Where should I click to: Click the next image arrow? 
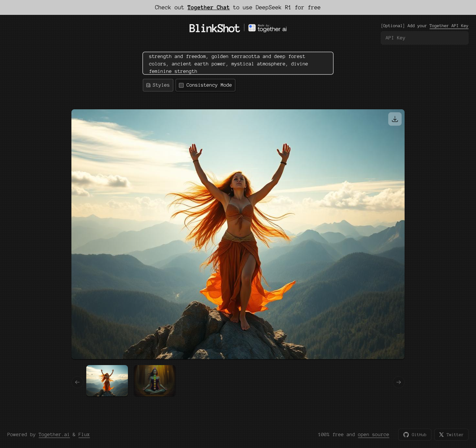398,382
